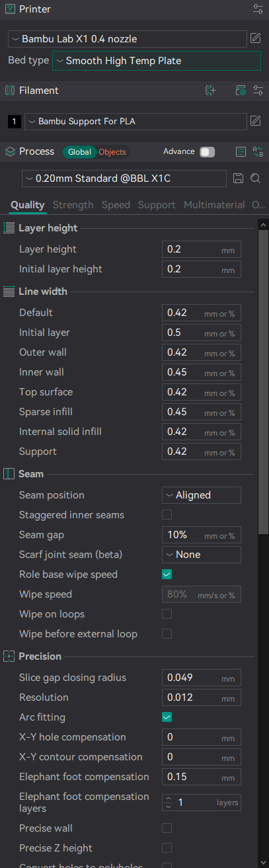Image resolution: width=269 pixels, height=868 pixels.
Task: Compare presets using the A/B icon
Action: pyautogui.click(x=258, y=151)
